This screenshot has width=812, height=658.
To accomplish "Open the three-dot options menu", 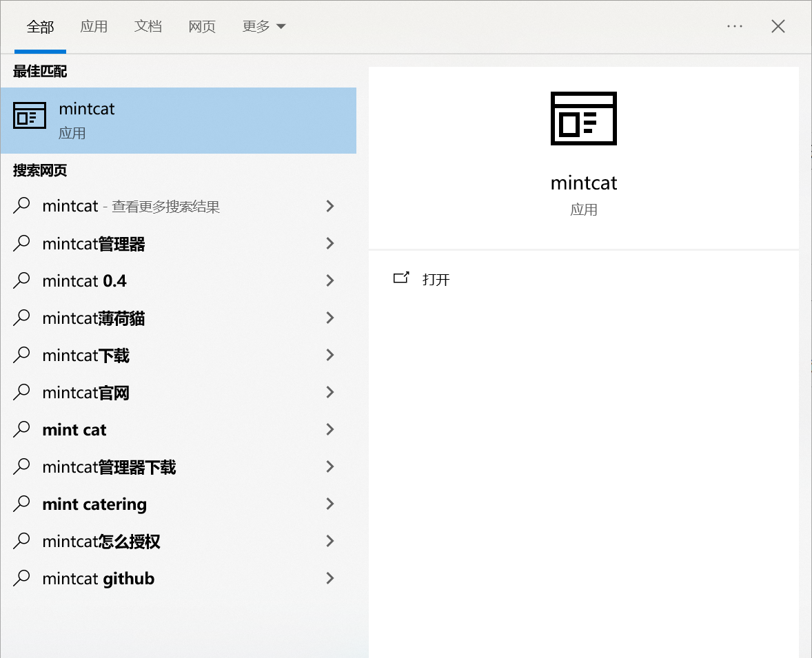I will pyautogui.click(x=734, y=26).
